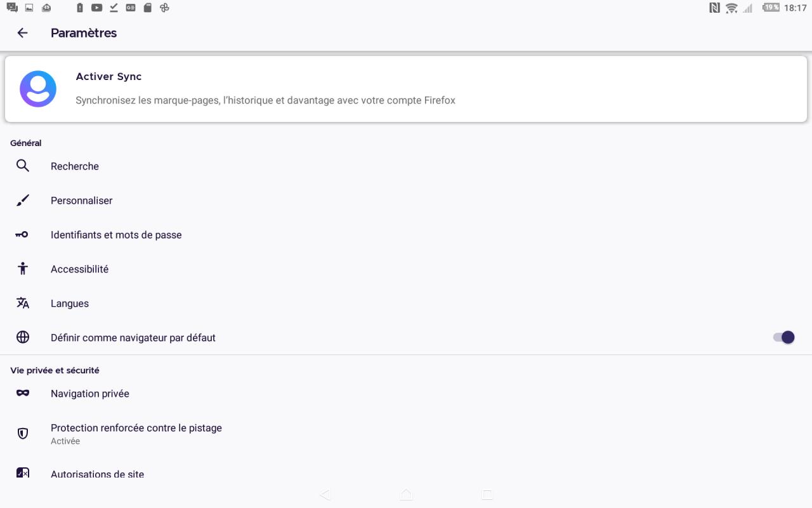Tap Activer Sync to sign in

(108, 77)
